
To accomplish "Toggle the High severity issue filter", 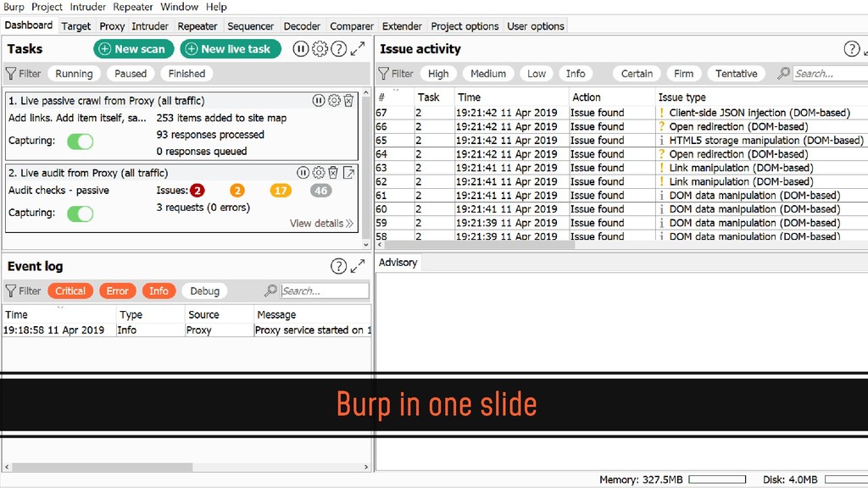I will tap(438, 74).
